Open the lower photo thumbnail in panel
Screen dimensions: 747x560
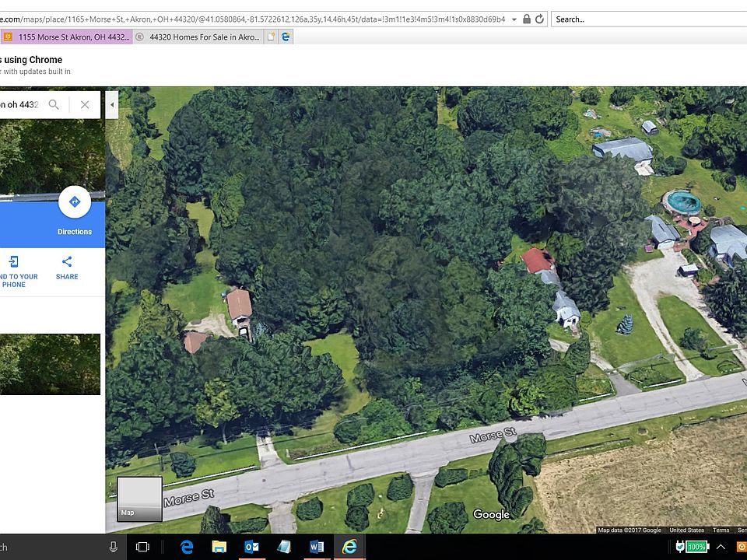[50, 364]
